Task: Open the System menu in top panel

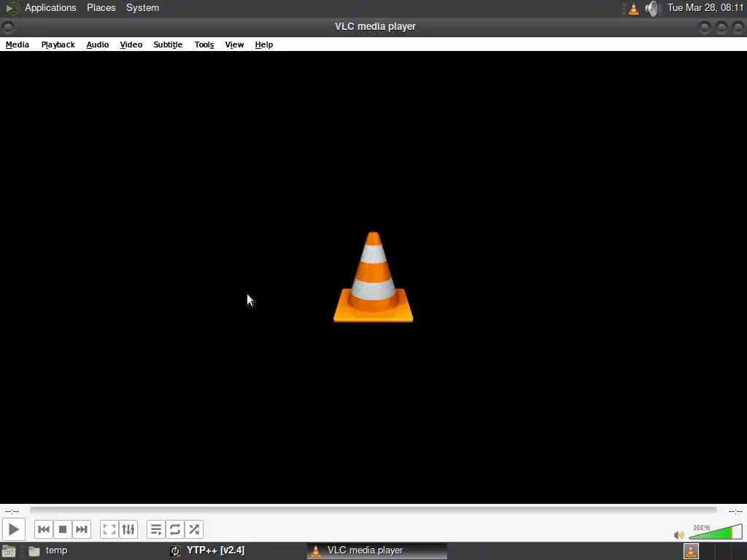Action: point(142,7)
